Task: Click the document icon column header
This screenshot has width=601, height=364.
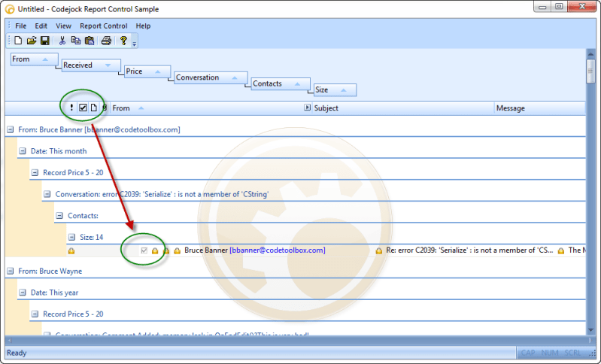Action: click(94, 108)
